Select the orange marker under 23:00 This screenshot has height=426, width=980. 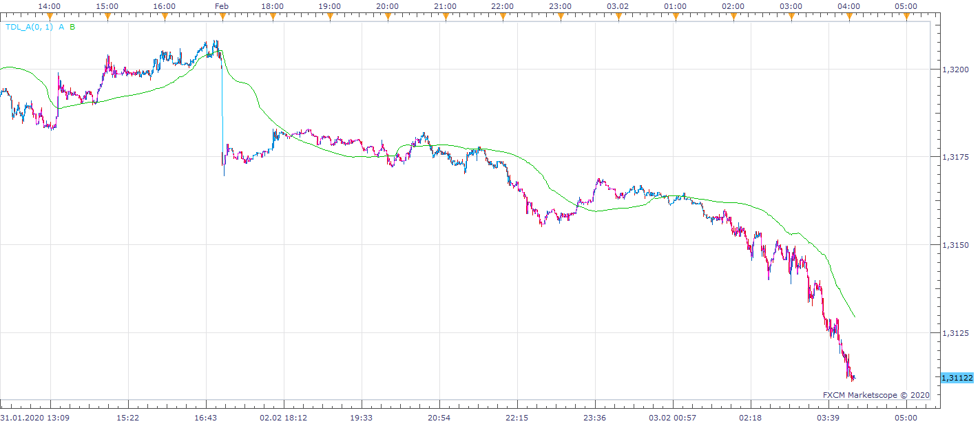[561, 16]
